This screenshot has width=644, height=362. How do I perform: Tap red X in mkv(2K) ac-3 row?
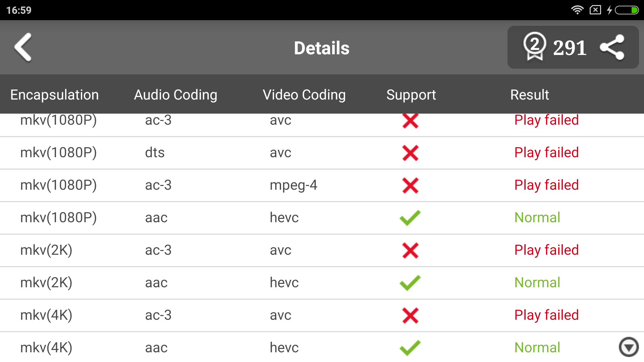coord(410,250)
